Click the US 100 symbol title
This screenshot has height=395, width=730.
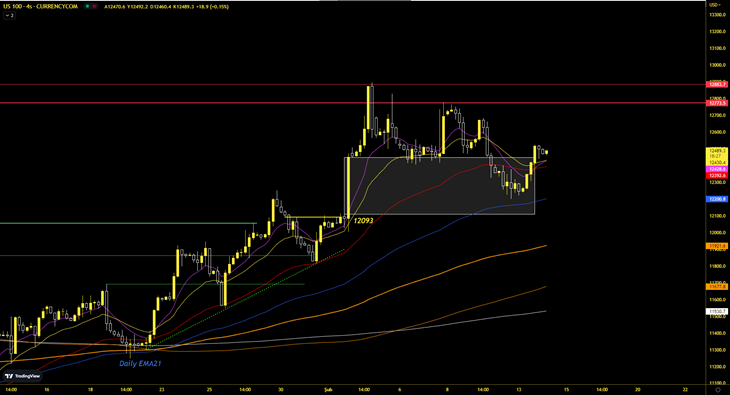pyautogui.click(x=41, y=7)
